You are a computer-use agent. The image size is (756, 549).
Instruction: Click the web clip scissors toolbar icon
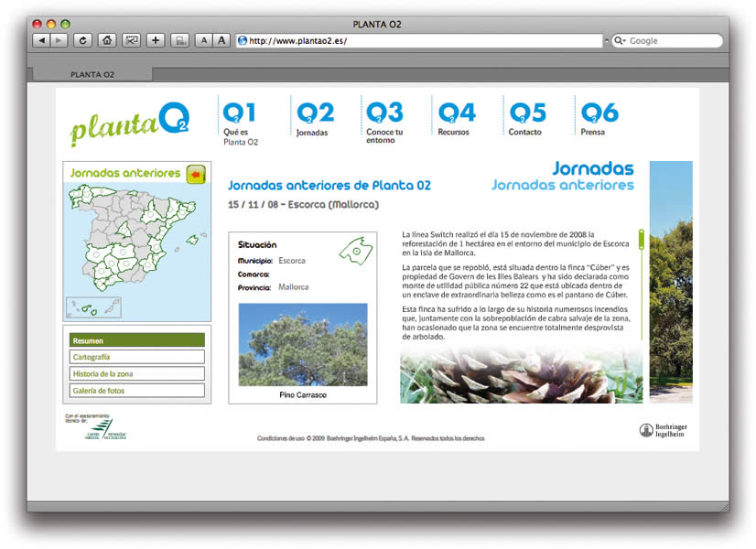click(x=131, y=40)
